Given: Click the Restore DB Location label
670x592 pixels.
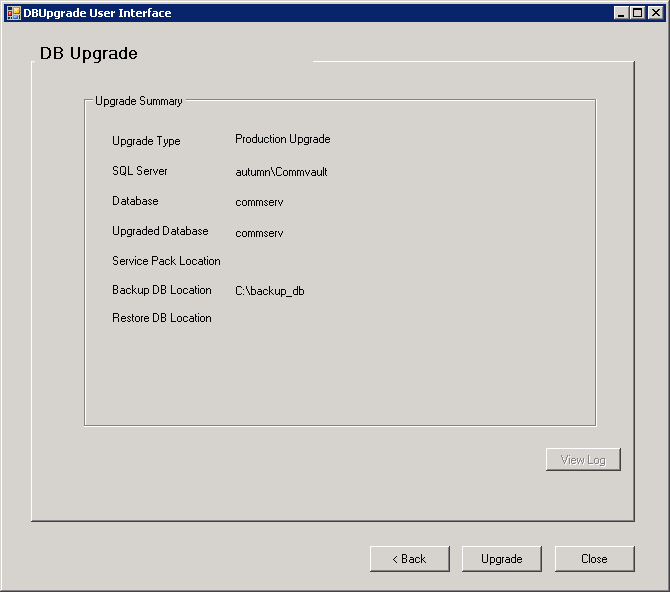Looking at the screenshot, I should pos(162,318).
